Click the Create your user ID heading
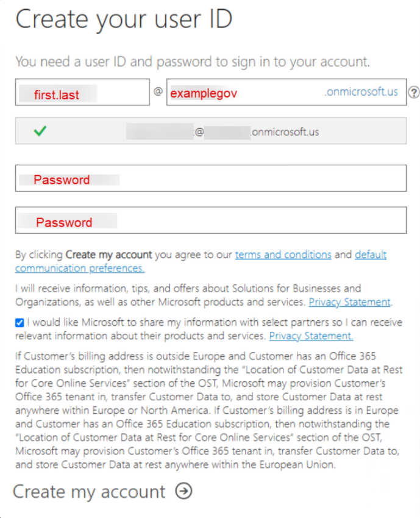This screenshot has width=420, height=518. tap(124, 19)
